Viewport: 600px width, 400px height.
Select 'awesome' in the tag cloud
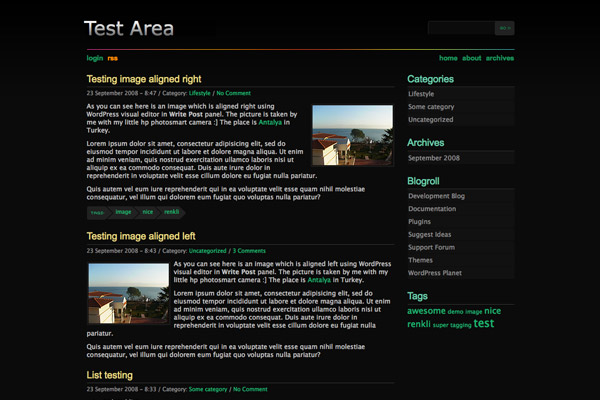[x=426, y=311]
